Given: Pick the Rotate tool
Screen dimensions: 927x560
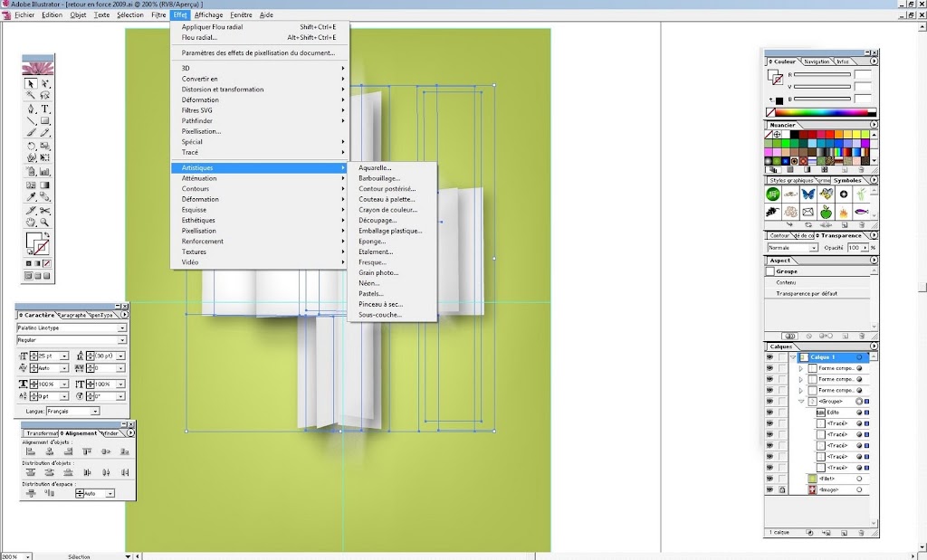Looking at the screenshot, I should coord(31,147).
